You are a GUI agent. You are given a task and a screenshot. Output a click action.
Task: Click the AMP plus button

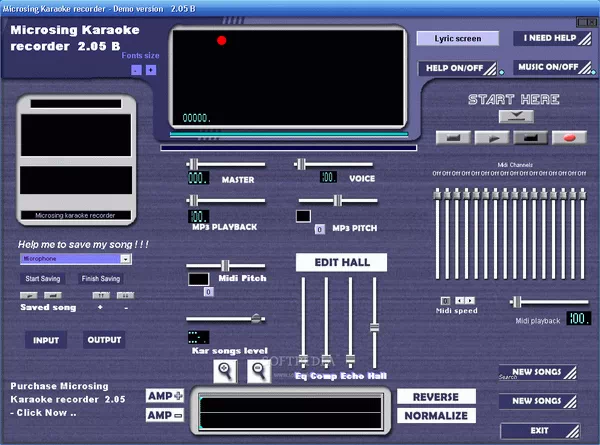165,396
